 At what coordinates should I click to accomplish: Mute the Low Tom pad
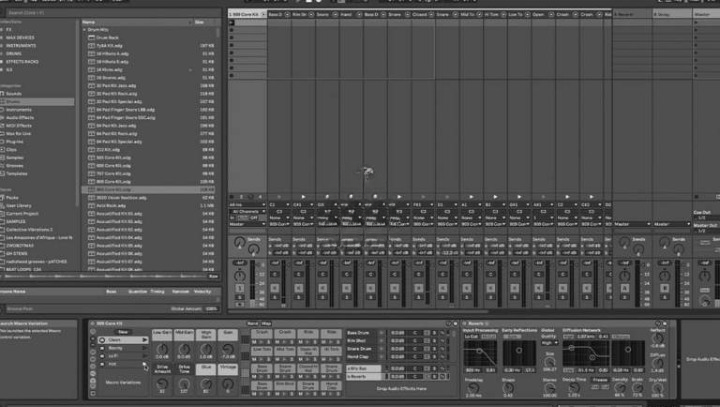254,359
